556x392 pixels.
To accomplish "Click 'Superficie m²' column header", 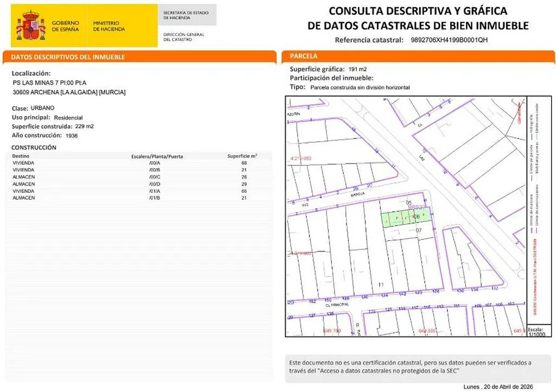I will (x=242, y=156).
